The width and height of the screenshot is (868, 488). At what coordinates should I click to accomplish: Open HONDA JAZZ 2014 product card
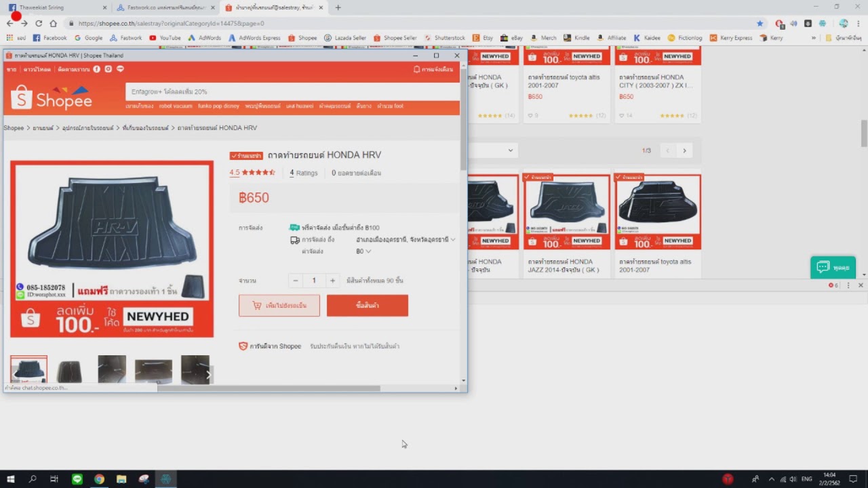pos(566,226)
